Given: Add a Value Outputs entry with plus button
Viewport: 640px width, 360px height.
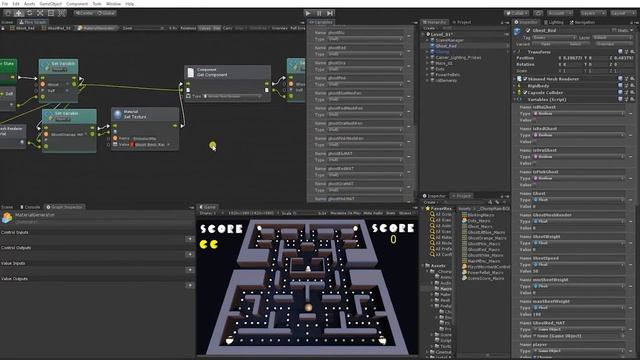Looking at the screenshot, I should pyautogui.click(x=190, y=285).
